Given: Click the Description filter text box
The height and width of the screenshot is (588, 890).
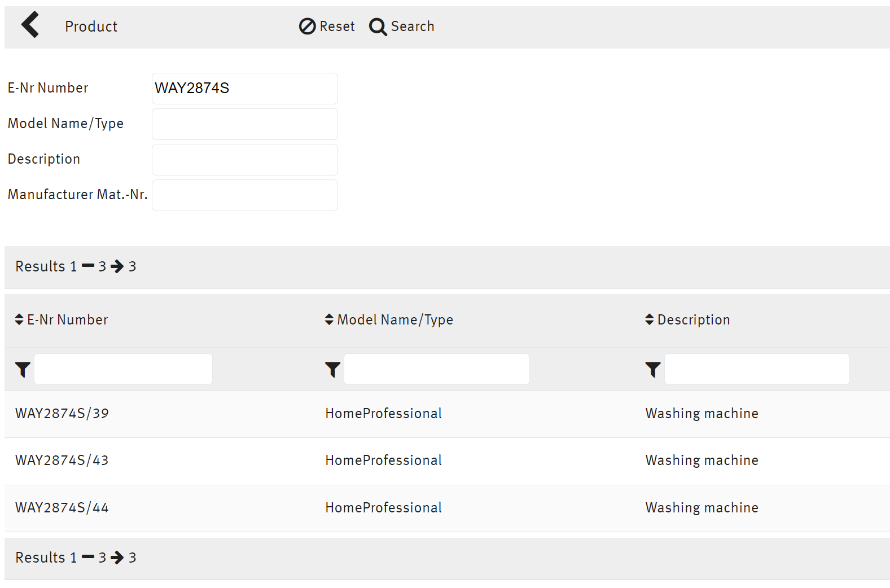Looking at the screenshot, I should [x=756, y=369].
